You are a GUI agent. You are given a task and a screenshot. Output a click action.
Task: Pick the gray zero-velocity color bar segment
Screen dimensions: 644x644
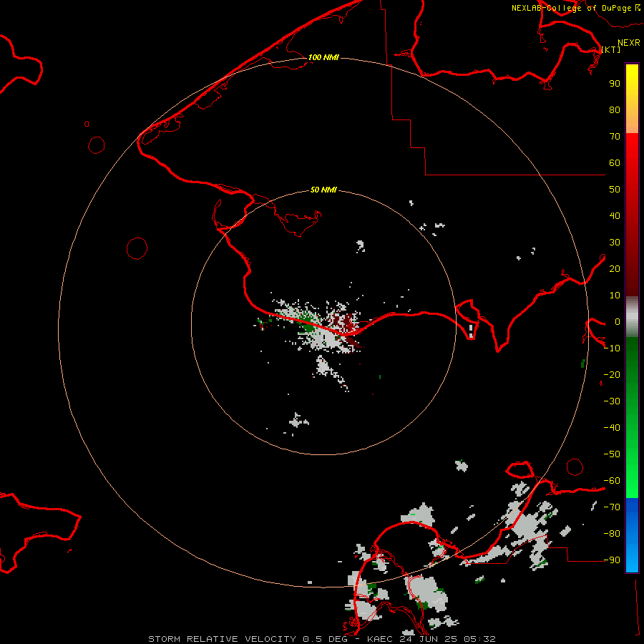[x=632, y=316]
